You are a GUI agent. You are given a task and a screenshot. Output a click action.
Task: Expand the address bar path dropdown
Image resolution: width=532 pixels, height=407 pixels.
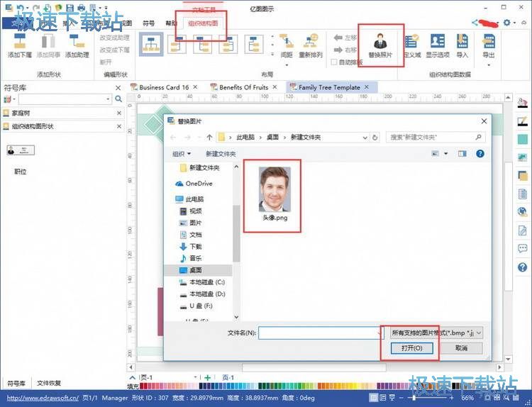[365, 138]
